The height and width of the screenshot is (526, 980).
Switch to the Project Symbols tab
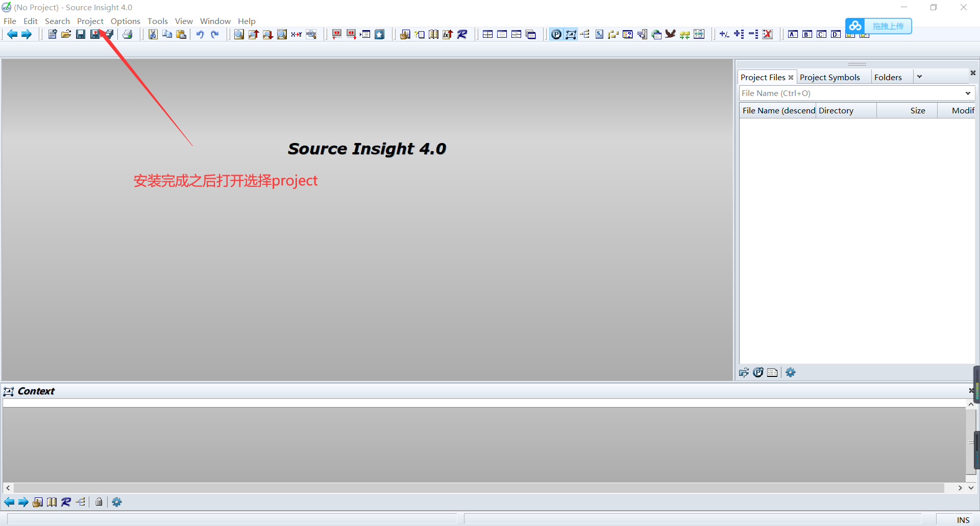(830, 77)
